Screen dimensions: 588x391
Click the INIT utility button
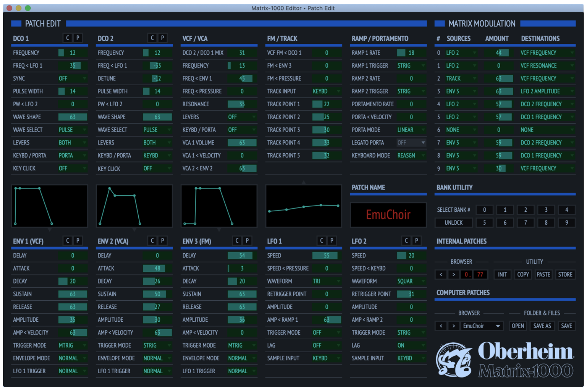tap(502, 275)
